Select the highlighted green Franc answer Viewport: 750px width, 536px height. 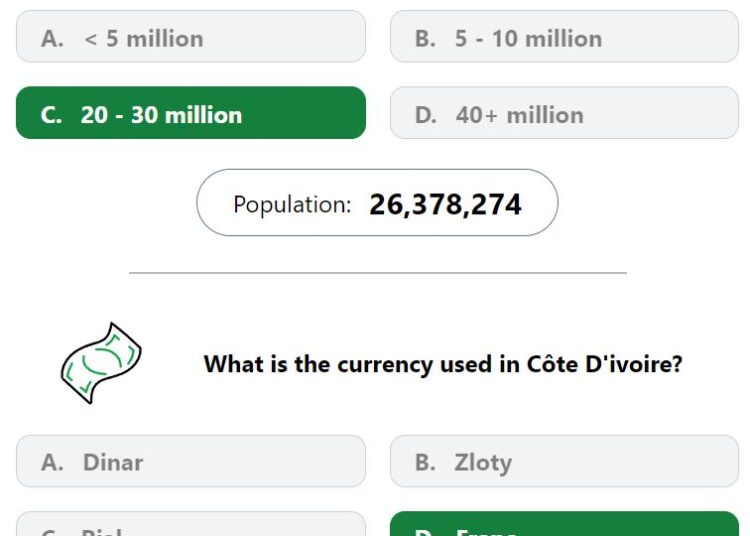[564, 524]
